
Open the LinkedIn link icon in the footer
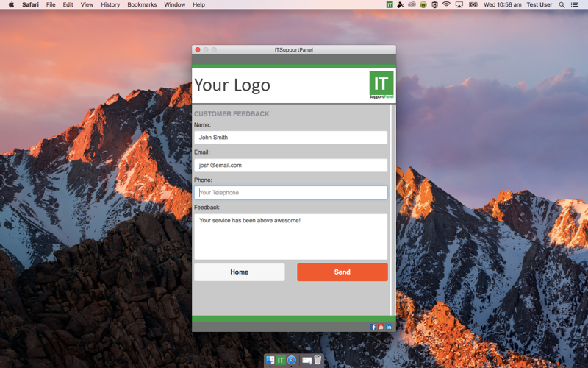(389, 327)
